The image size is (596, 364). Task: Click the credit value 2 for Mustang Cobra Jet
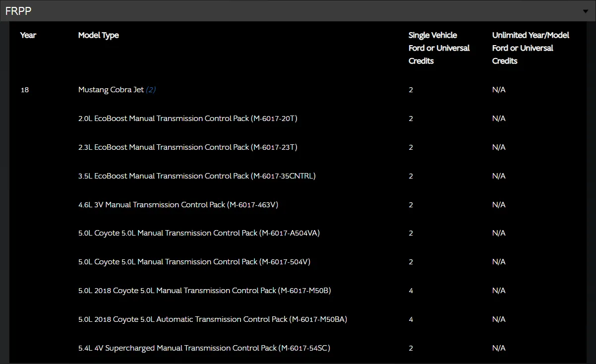point(411,90)
